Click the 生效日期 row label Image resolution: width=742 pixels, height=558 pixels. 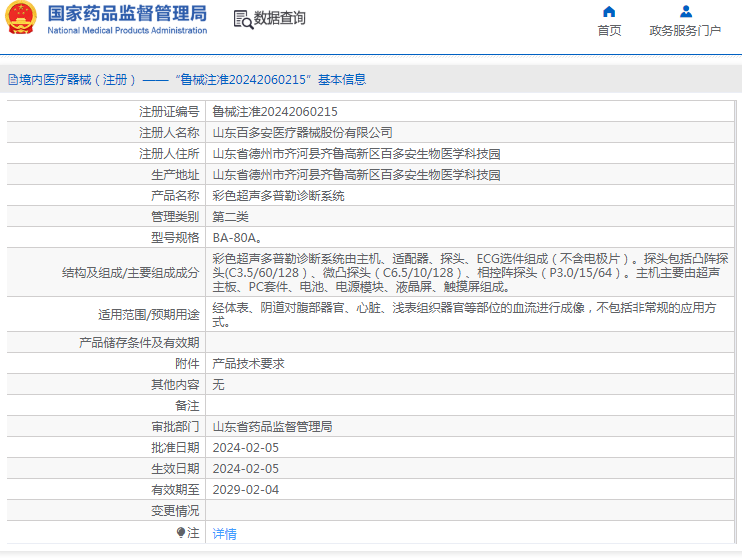click(175, 469)
